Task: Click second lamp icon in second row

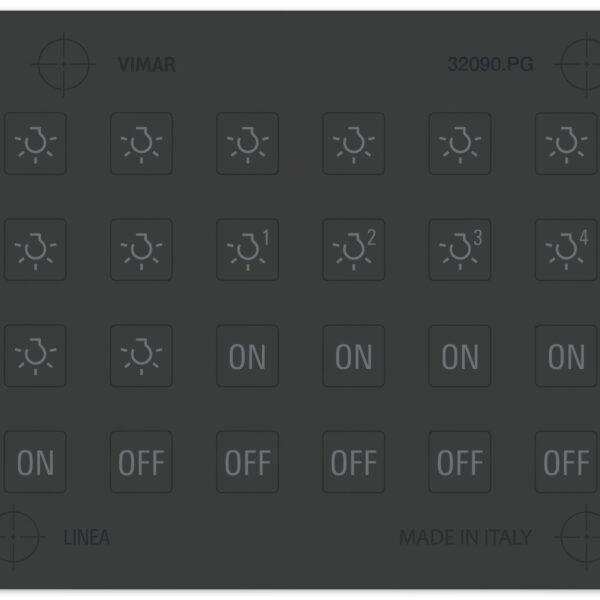Action: pyautogui.click(x=141, y=250)
